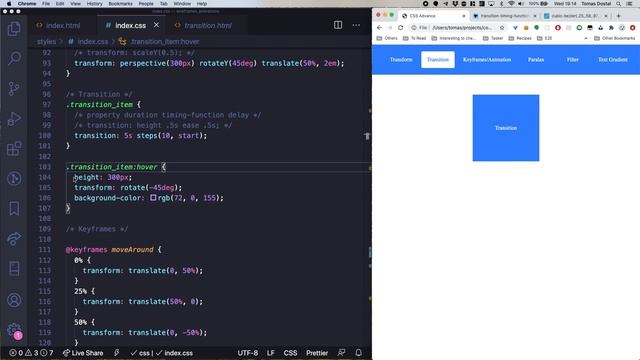640x360 pixels.
Task: Change the LF end of line sequence
Action: click(271, 353)
